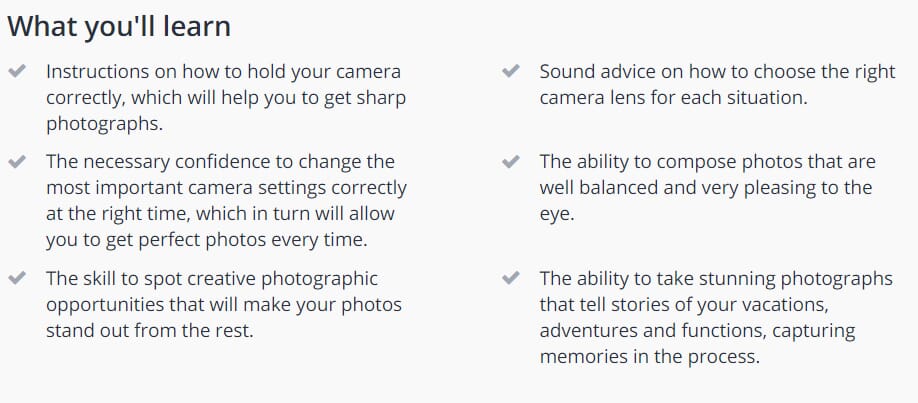
Task: Click the single word 'eye.' line
Action: (557, 214)
